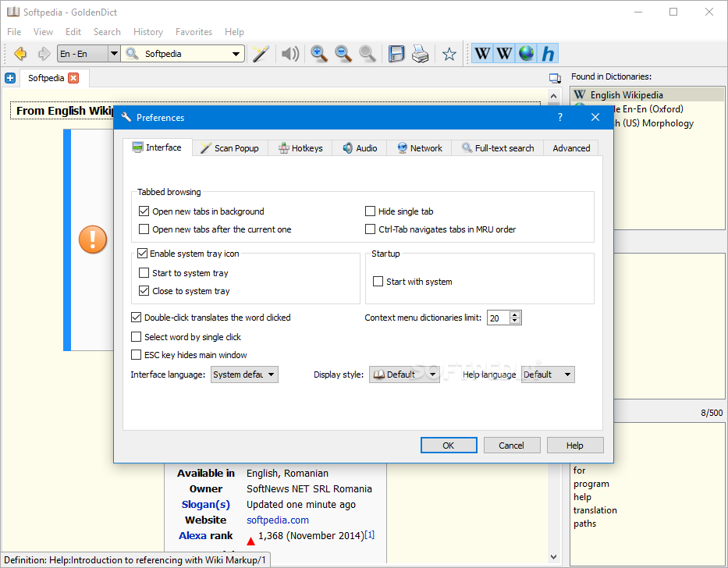Check Start to system tray
The height and width of the screenshot is (568, 728).
pos(144,272)
